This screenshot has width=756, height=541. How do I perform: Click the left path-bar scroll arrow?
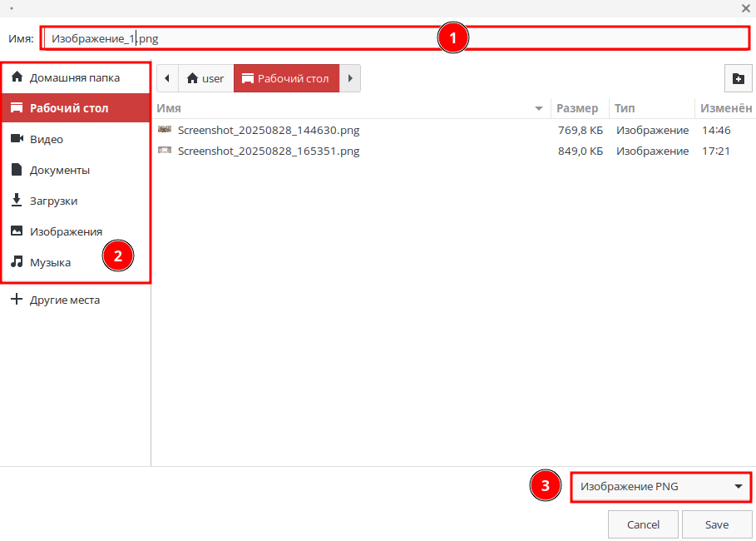pyautogui.click(x=168, y=78)
